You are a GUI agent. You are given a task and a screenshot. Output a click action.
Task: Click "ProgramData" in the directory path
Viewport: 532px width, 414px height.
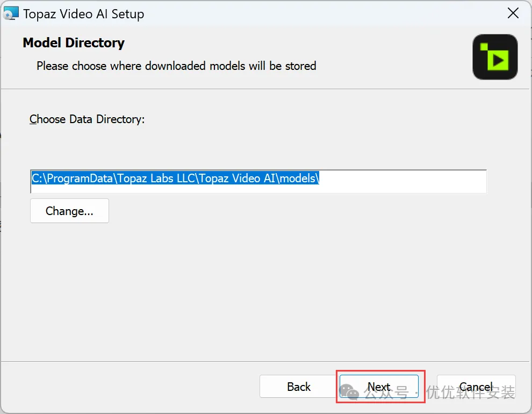(82, 179)
